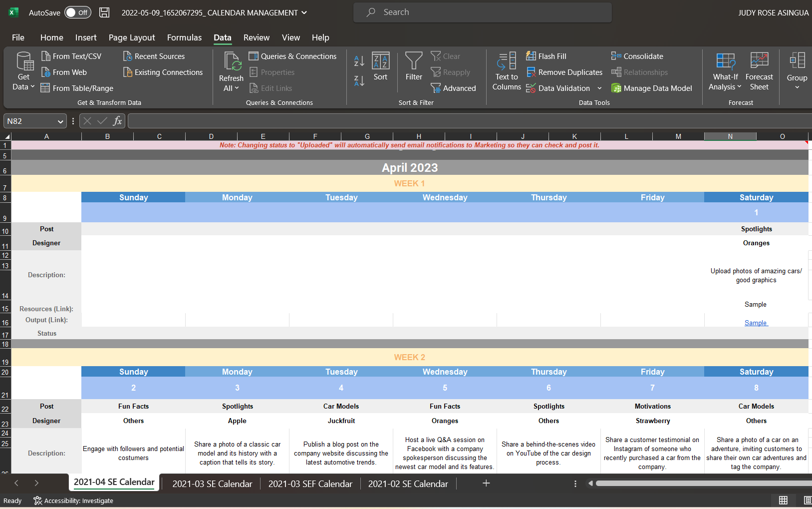Screen dimensions: 812x509
Task: Open the Help tab
Action: pos(320,37)
